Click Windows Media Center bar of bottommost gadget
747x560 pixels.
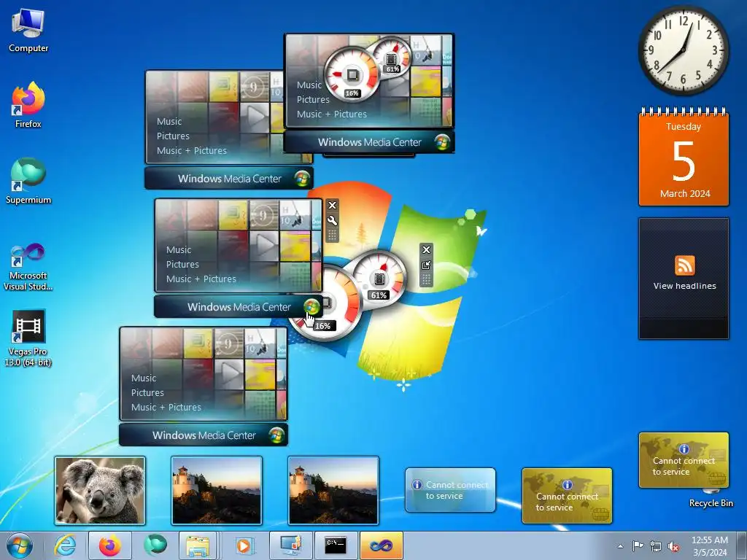coord(204,435)
